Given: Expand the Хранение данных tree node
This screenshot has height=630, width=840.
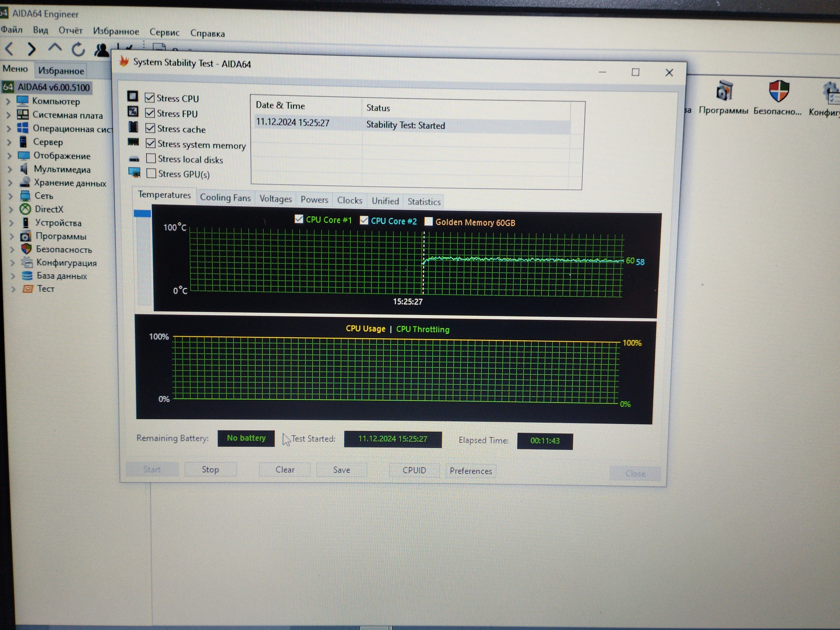Looking at the screenshot, I should pos(10,183).
